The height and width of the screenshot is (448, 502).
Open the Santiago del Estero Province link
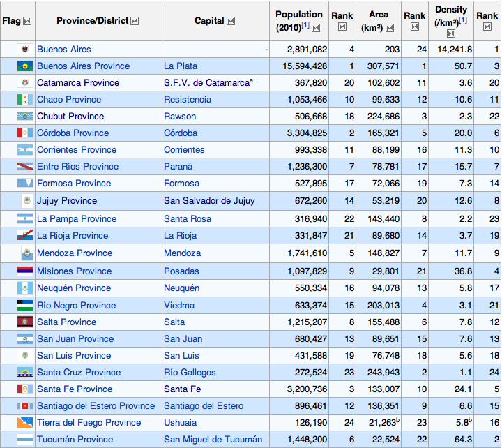[x=96, y=405]
